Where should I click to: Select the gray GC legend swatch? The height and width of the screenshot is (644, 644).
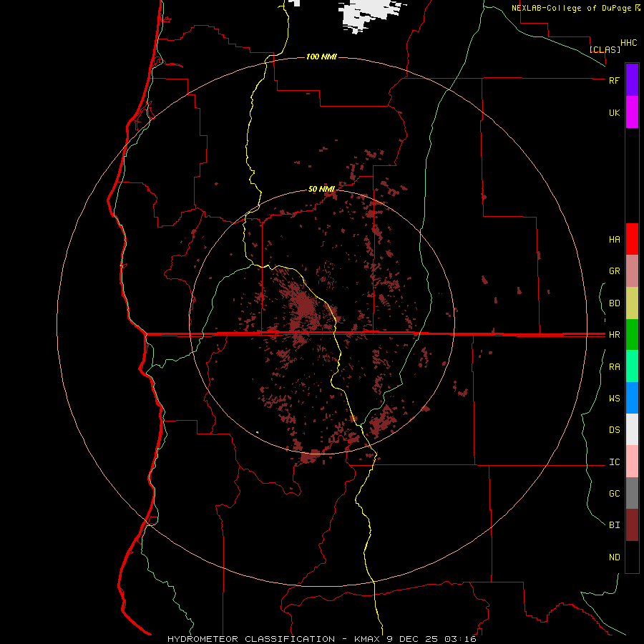pos(632,493)
